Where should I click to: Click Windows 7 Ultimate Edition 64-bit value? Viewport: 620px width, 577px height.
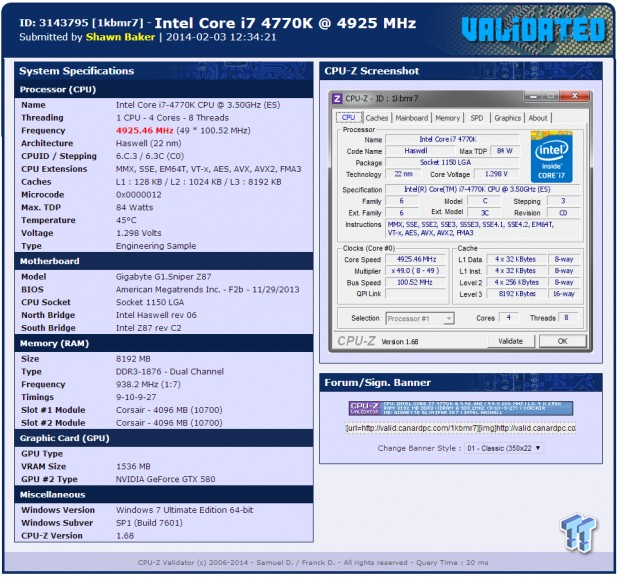pyautogui.click(x=184, y=510)
